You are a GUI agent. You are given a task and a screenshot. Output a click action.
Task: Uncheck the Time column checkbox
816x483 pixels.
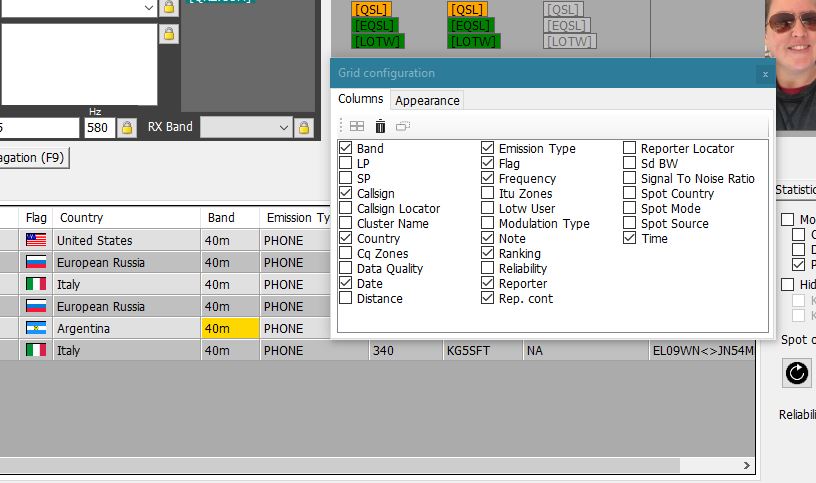[x=630, y=238]
